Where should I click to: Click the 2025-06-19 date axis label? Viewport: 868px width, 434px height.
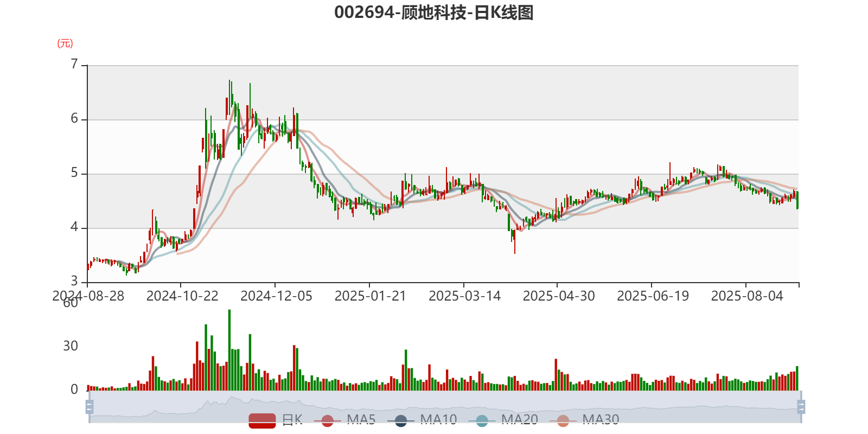tap(653, 296)
